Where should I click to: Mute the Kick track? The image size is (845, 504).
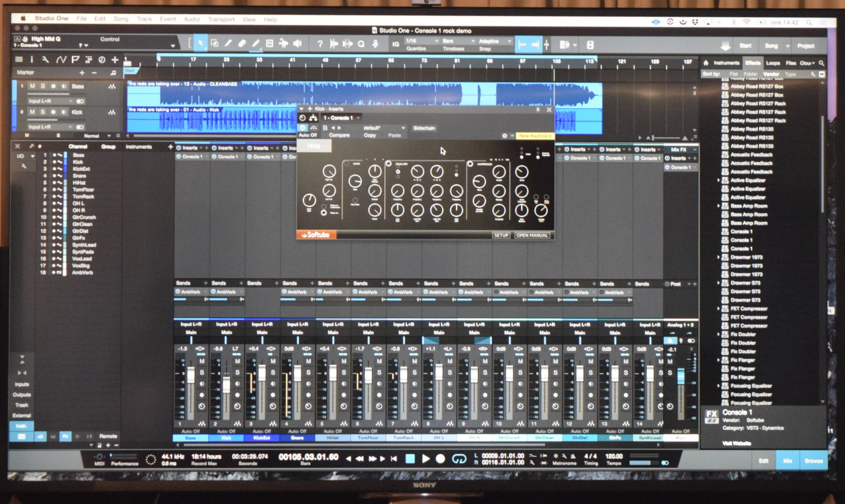click(x=32, y=112)
